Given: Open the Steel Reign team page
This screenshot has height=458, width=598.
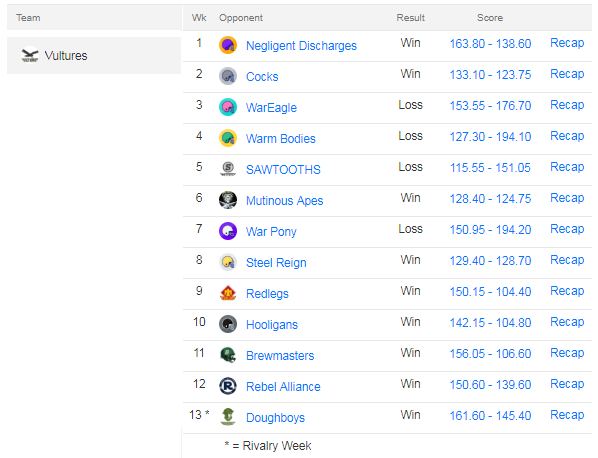Looking at the screenshot, I should (x=276, y=262).
